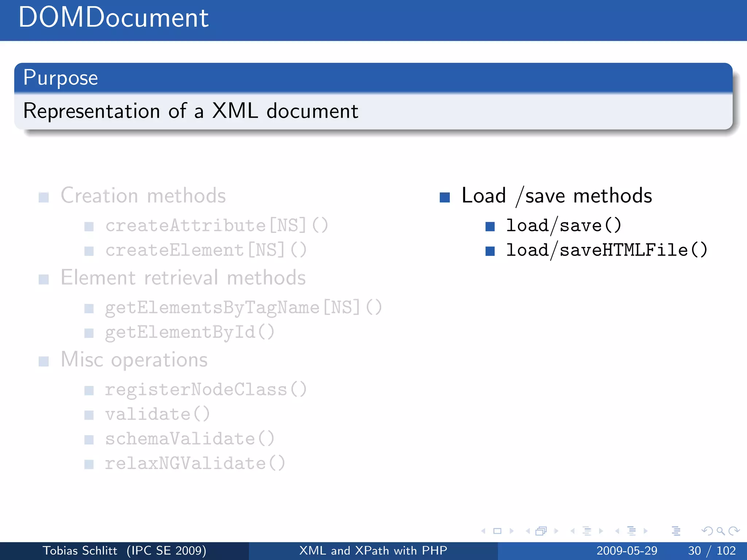Image resolution: width=747 pixels, height=560 pixels.
Task: Click the forward redo-arrow navigation icon
Action: [734, 531]
